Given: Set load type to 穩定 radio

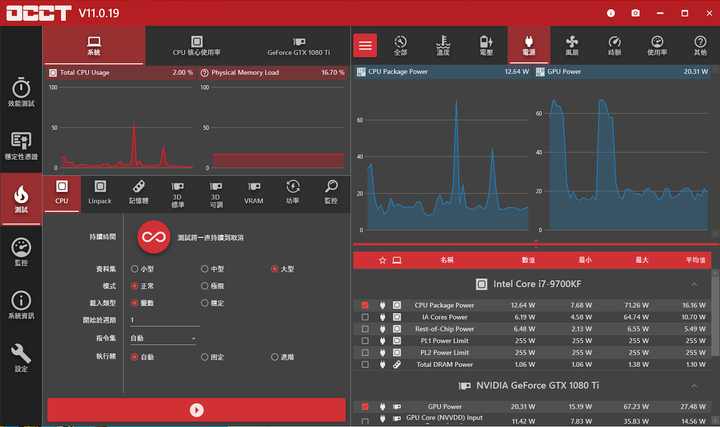Looking at the screenshot, I should 205,303.
